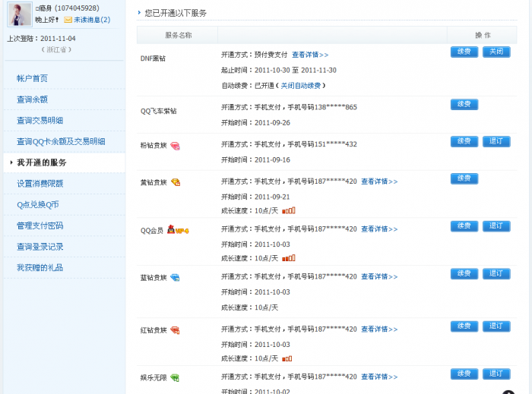The image size is (532, 394).
Task: Open QQ会员 查看详情 link
Action: pyautogui.click(x=379, y=229)
